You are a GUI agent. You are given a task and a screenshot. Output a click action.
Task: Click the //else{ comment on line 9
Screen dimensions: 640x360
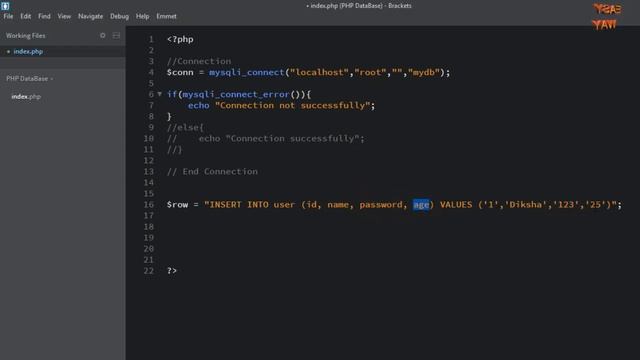185,127
